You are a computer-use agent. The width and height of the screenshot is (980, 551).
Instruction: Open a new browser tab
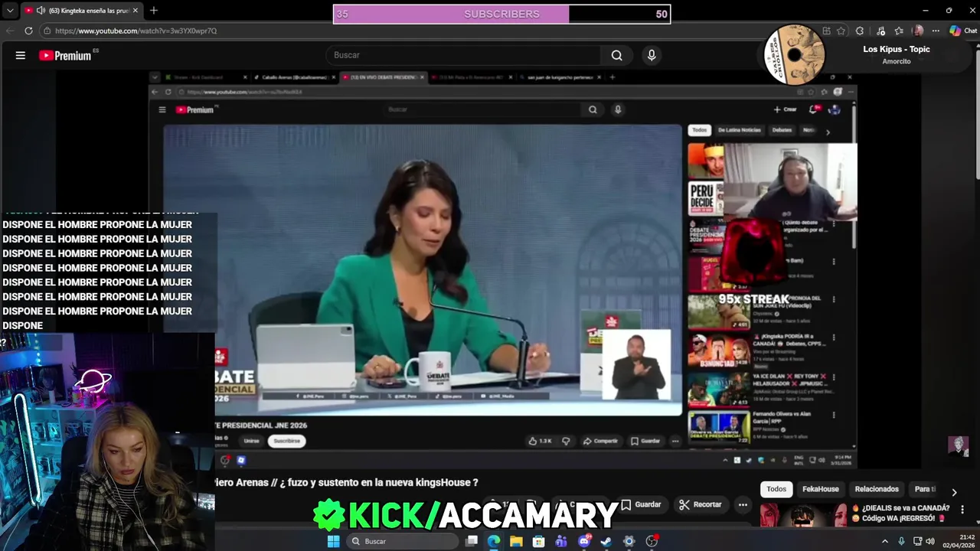153,11
